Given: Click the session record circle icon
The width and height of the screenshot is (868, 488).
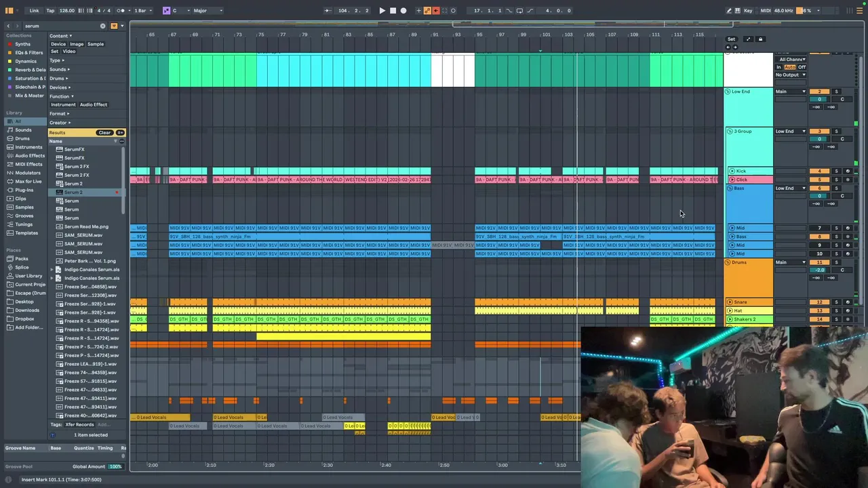Looking at the screenshot, I should point(454,10).
